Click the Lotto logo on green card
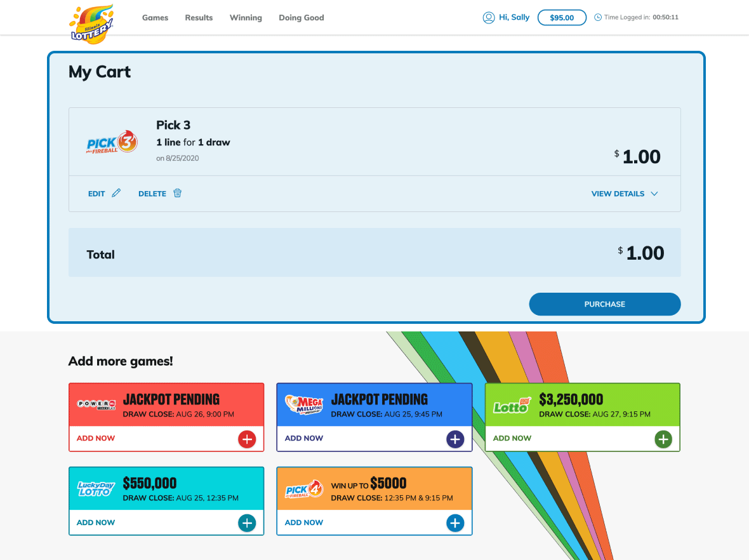Viewport: 749px width, 560px height. (512, 406)
